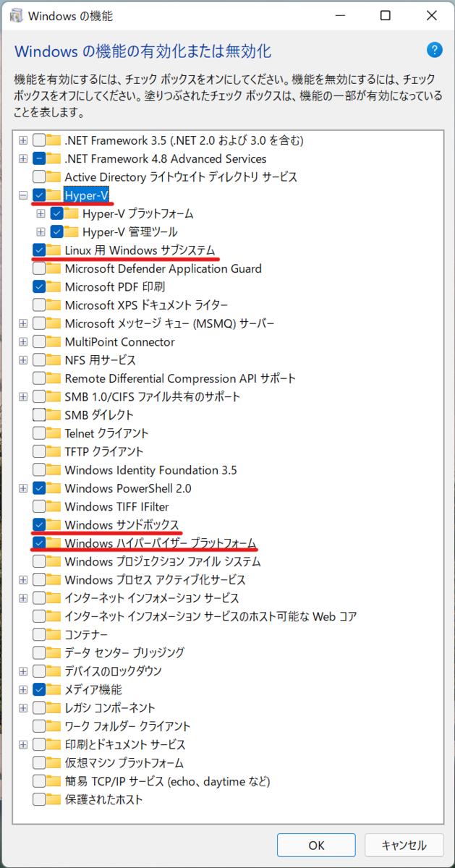Expand メディア機能 node

tap(23, 689)
